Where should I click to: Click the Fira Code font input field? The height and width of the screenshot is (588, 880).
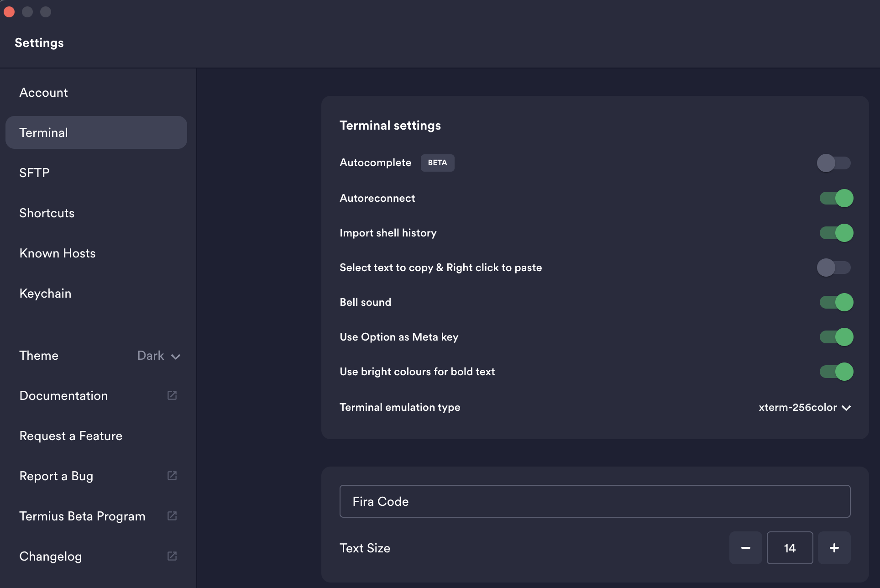click(595, 501)
